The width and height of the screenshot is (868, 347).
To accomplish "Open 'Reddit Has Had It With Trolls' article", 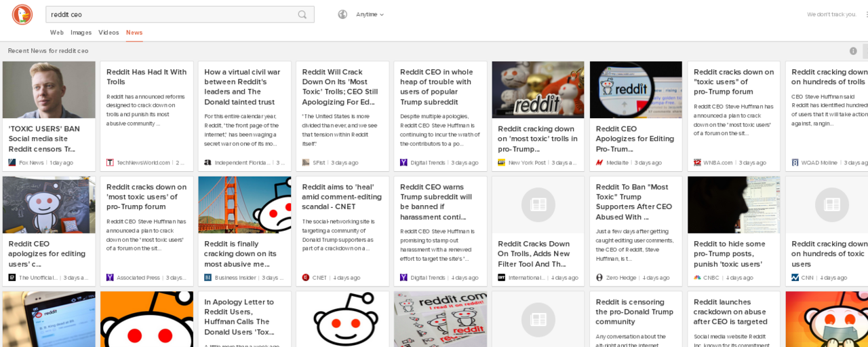I will (x=146, y=77).
